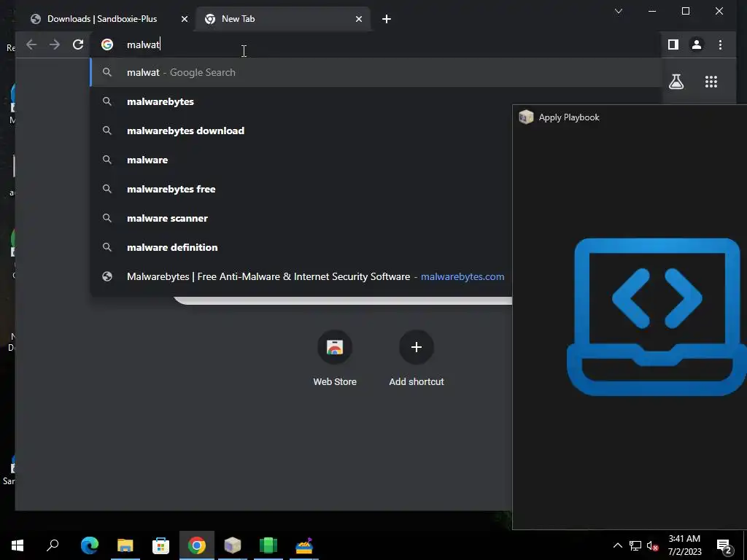Image resolution: width=747 pixels, height=560 pixels.
Task: Open malwarebytes.com site suggestion
Action: (301, 276)
